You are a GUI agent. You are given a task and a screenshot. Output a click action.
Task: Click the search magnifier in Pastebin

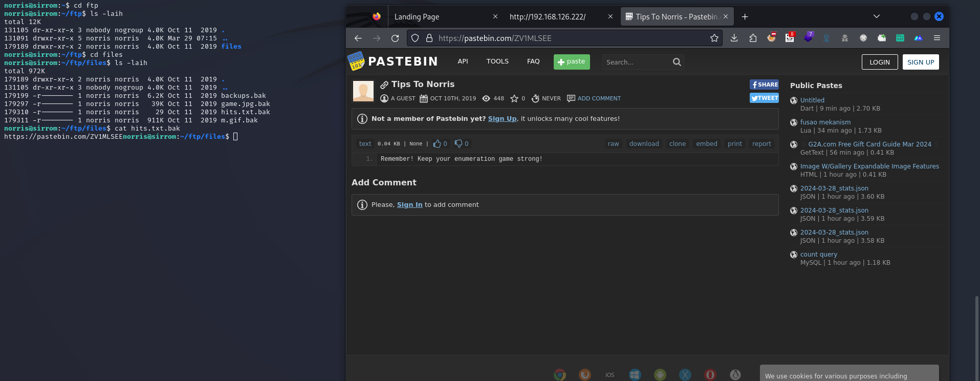click(x=677, y=62)
